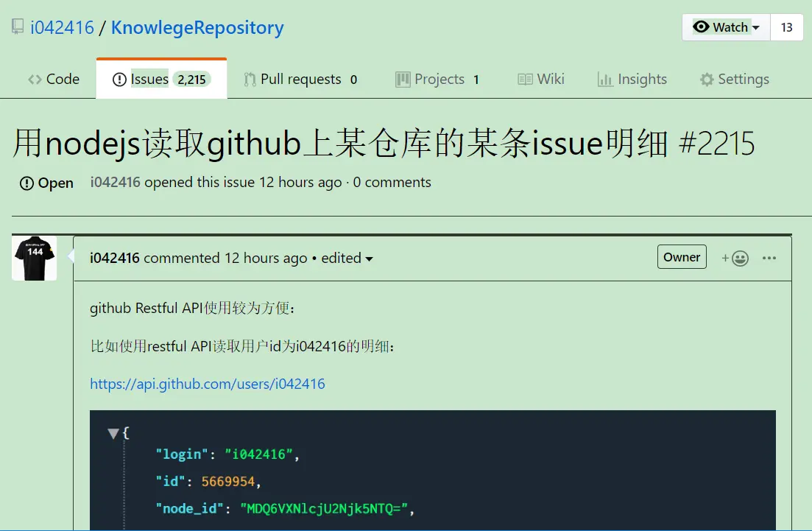Viewport: 812px width, 531px height.
Task: Click the 2,215 issues counter badge
Action: pyautogui.click(x=191, y=80)
